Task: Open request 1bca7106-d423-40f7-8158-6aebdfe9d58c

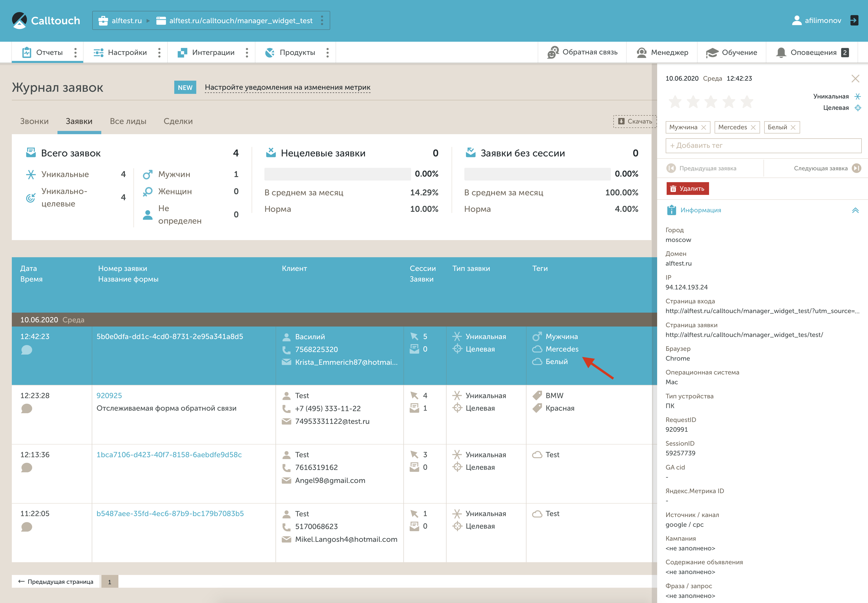Action: tap(169, 454)
